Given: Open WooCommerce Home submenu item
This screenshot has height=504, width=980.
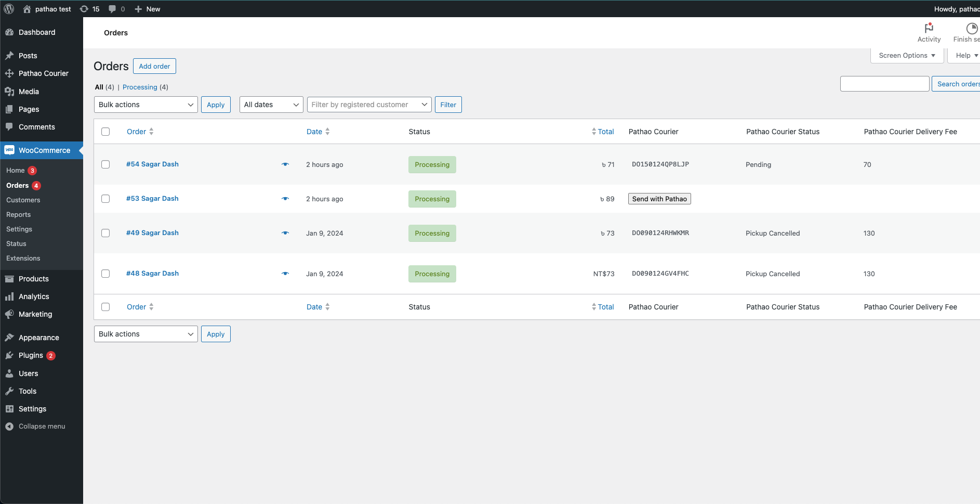Looking at the screenshot, I should (16, 171).
